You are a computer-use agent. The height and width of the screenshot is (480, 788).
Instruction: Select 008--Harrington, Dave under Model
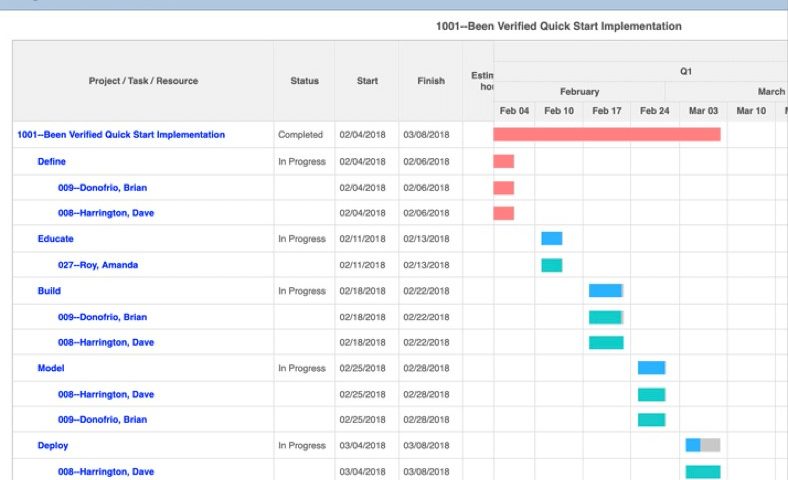[x=106, y=395]
